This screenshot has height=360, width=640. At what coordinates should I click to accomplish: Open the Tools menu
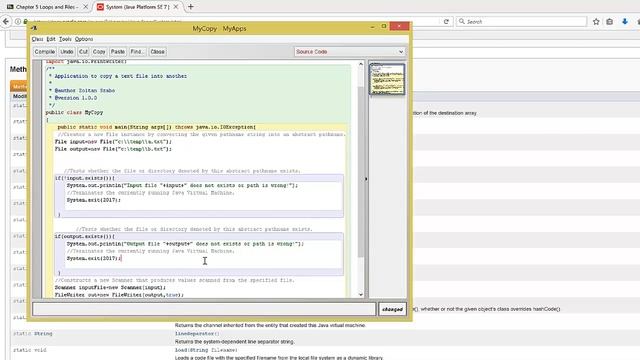(x=65, y=39)
